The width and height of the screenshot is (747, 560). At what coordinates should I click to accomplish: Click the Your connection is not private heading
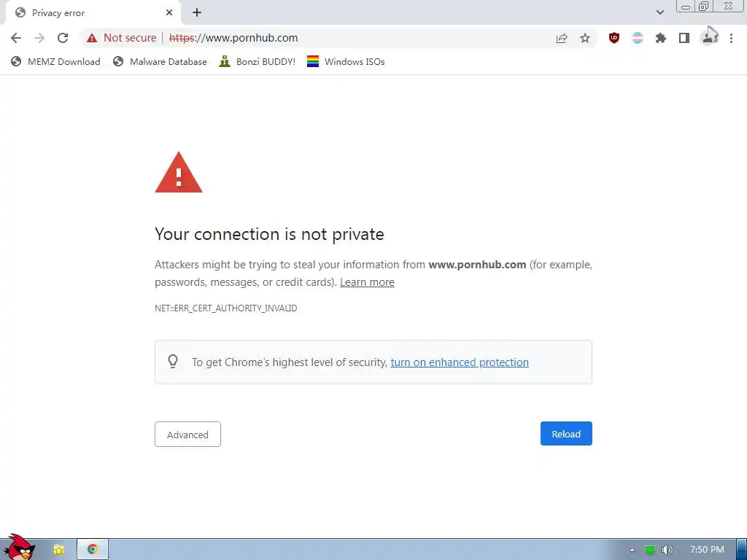[269, 234]
